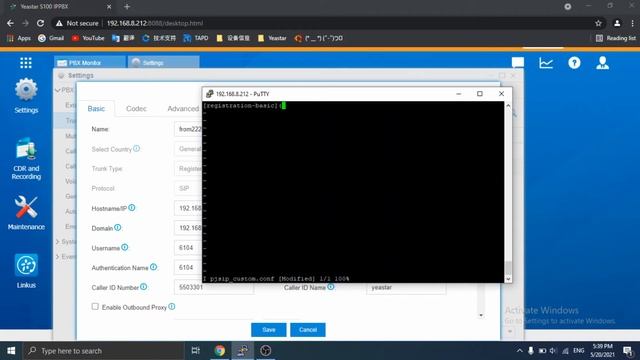640x360 pixels.
Task: Expand the Event tree section
Action: [58, 257]
